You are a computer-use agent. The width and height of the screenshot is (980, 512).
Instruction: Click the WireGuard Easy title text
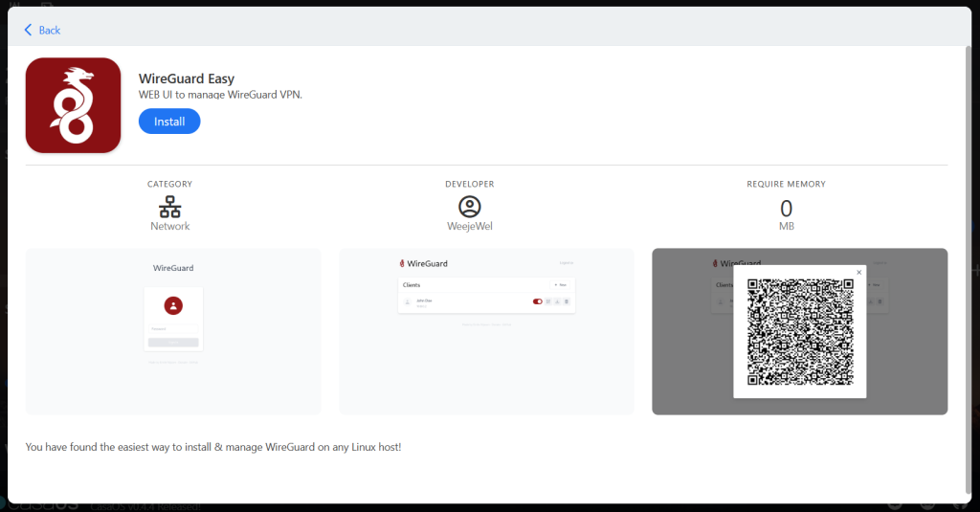click(x=187, y=78)
